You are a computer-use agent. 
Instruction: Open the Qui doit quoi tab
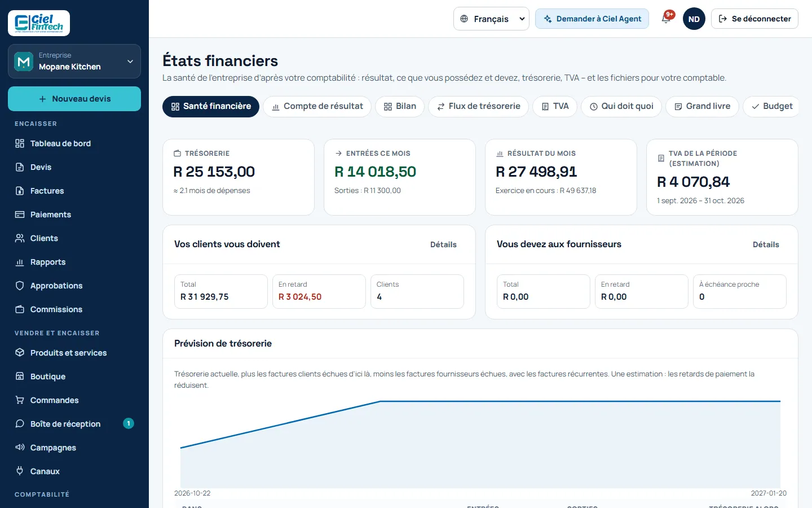click(x=621, y=106)
